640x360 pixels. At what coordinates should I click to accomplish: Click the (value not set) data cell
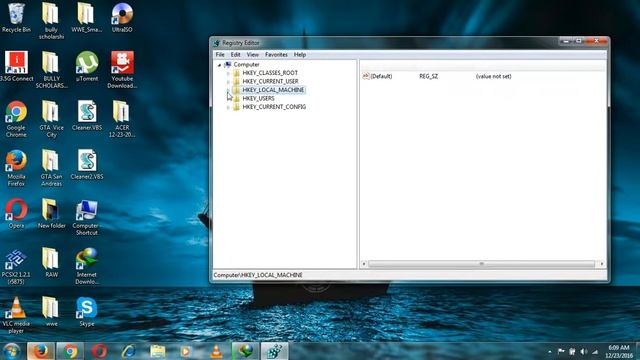coord(493,76)
